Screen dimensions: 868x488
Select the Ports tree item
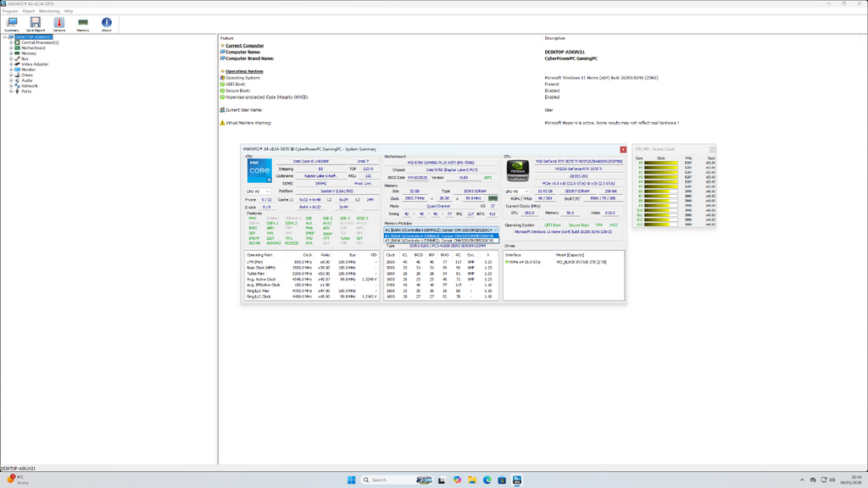pos(26,91)
